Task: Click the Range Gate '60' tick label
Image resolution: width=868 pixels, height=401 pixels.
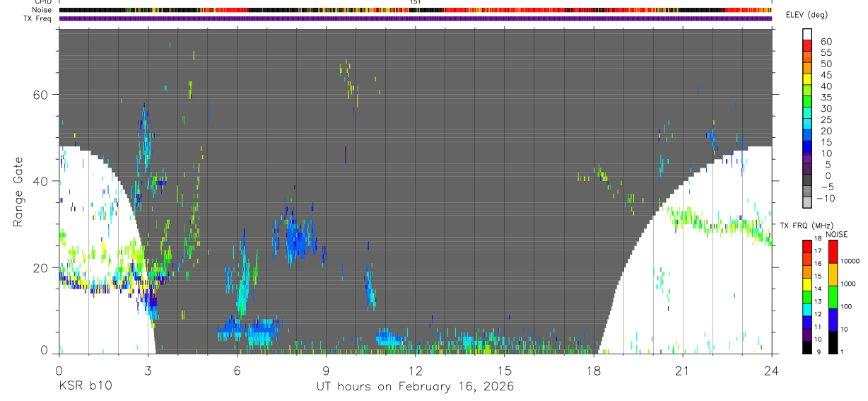Action: pyautogui.click(x=40, y=95)
